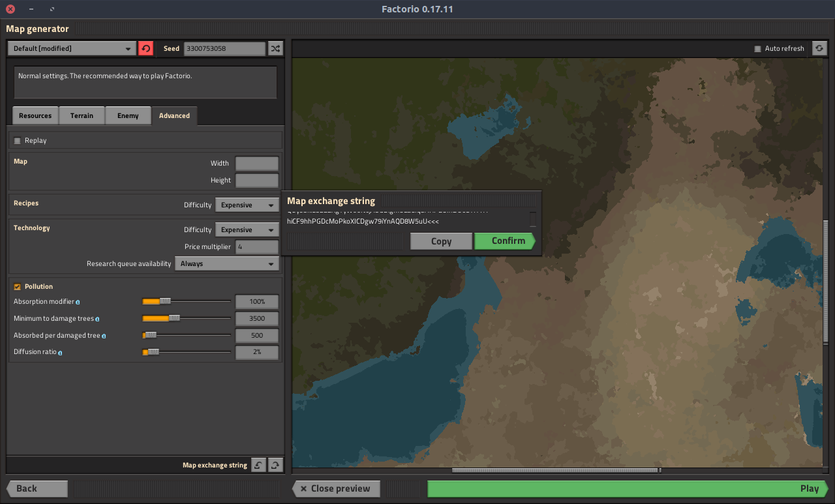Click the Diffusion ratio slider
Screen dimensions: 835x504
tap(187, 352)
